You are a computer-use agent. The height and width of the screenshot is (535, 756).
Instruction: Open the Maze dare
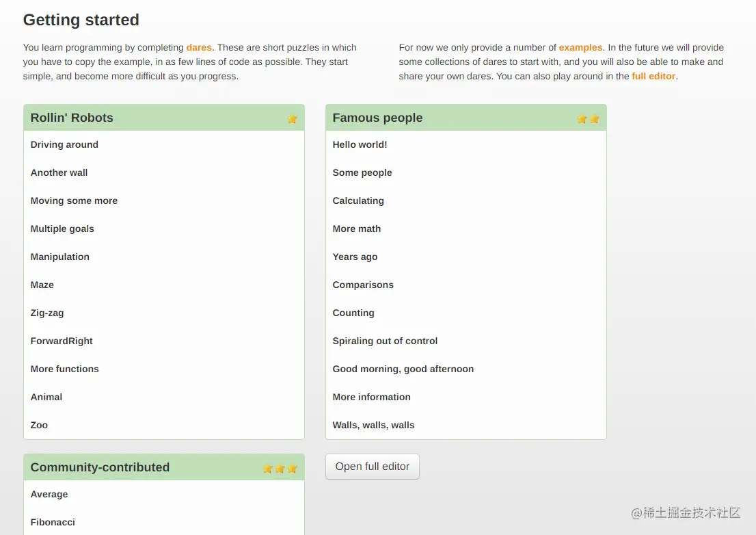[x=42, y=285]
